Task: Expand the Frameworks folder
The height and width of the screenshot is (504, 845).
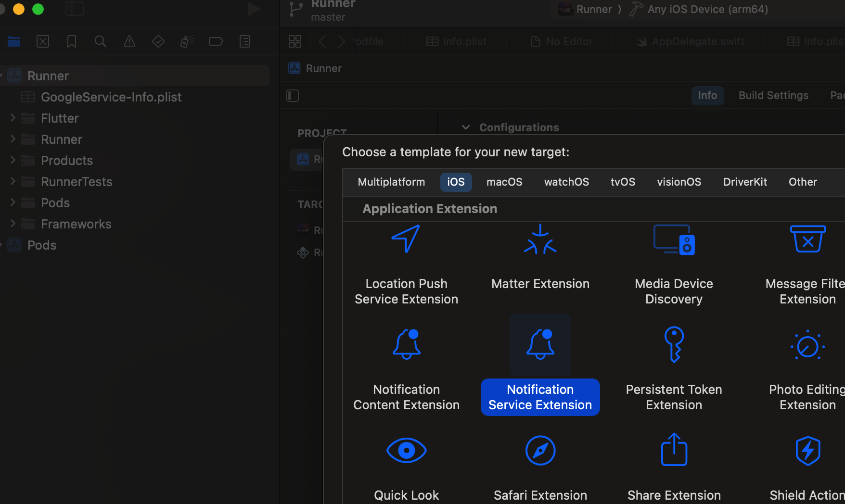Action: 13,224
